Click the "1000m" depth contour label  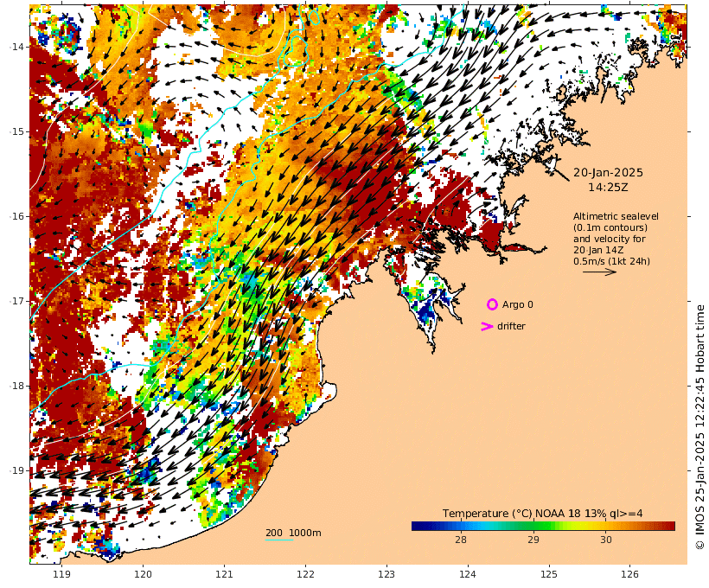pyautogui.click(x=305, y=533)
